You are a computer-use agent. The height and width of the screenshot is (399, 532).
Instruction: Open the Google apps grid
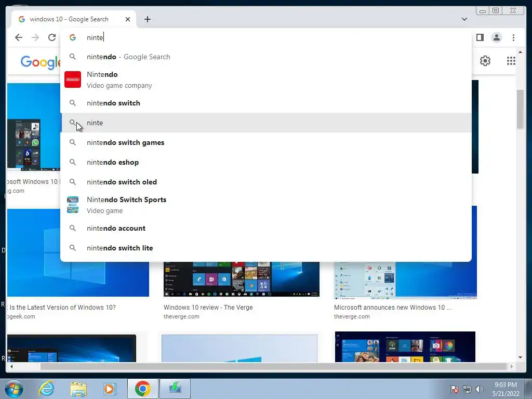pos(511,61)
